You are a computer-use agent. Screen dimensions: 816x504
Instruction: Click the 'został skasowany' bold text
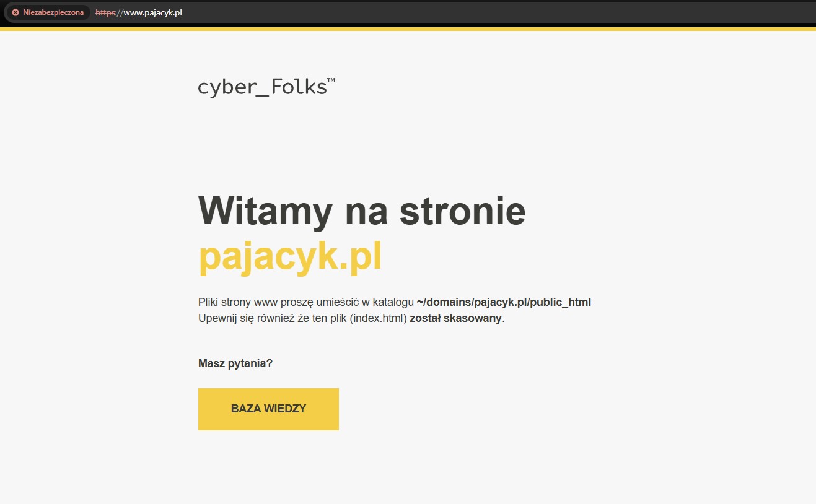tap(455, 319)
